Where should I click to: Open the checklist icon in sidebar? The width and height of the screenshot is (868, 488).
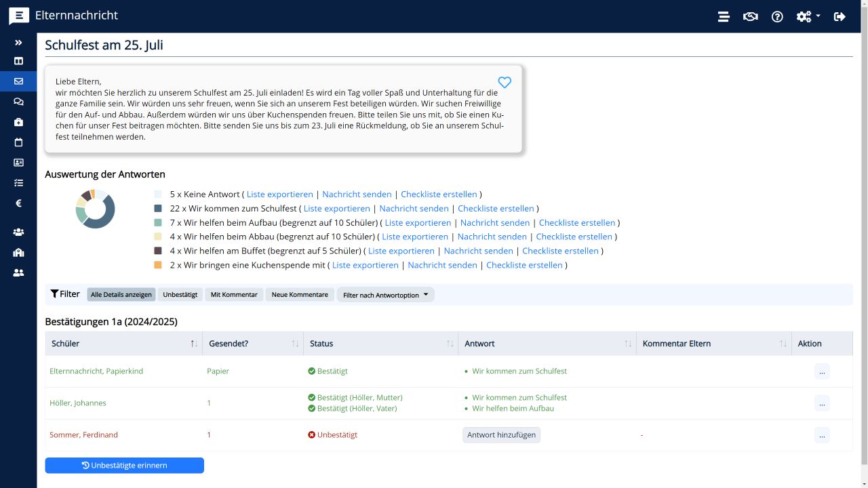[x=18, y=183]
